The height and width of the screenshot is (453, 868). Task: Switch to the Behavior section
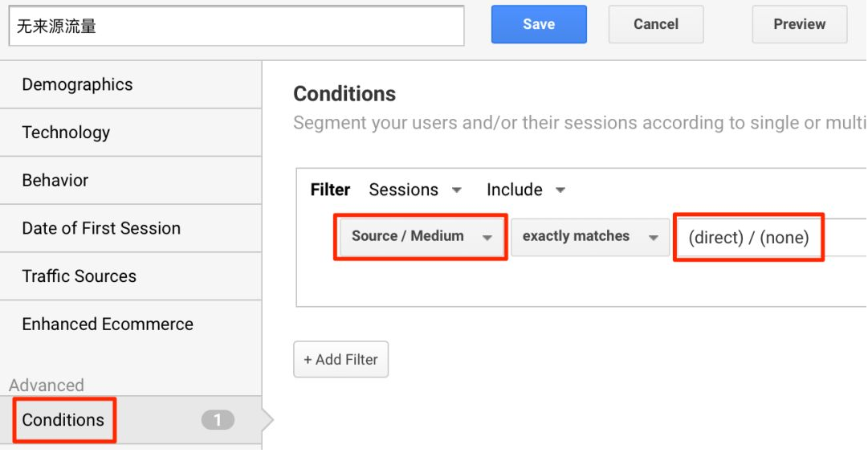(x=55, y=180)
